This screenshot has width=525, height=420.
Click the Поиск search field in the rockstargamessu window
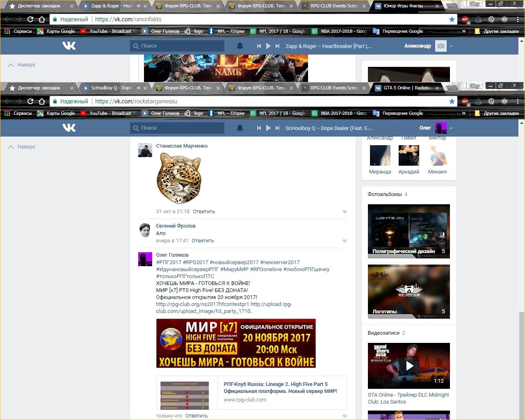coord(177,128)
